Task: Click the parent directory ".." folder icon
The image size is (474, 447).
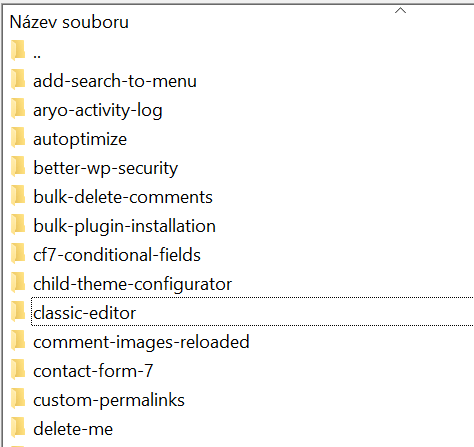Action: point(18,50)
